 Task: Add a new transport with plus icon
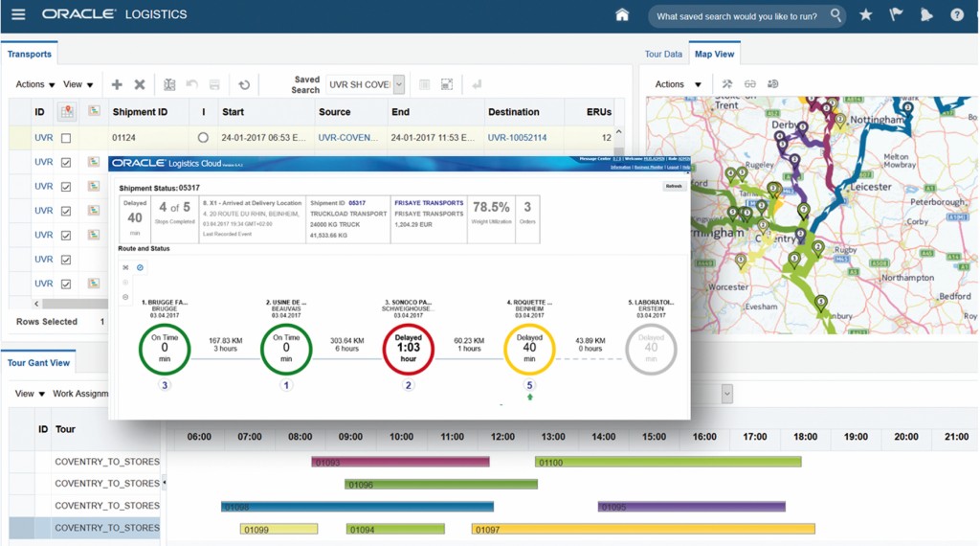pos(117,85)
